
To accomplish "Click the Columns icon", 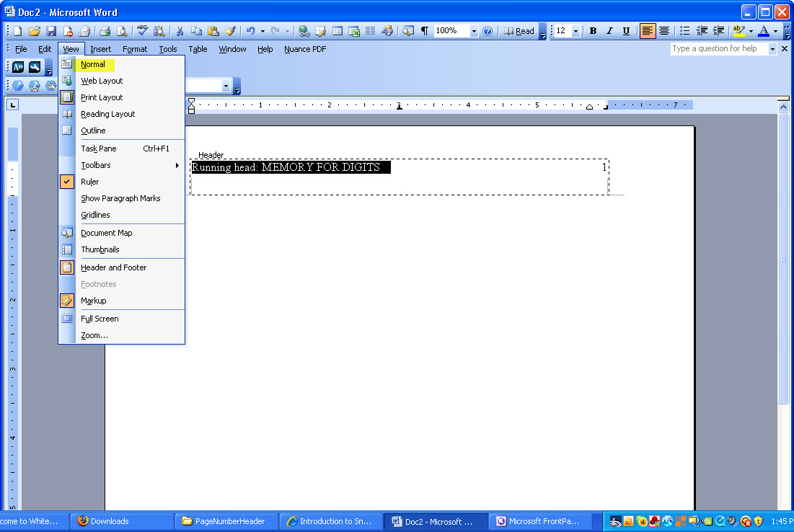I will coord(371,31).
